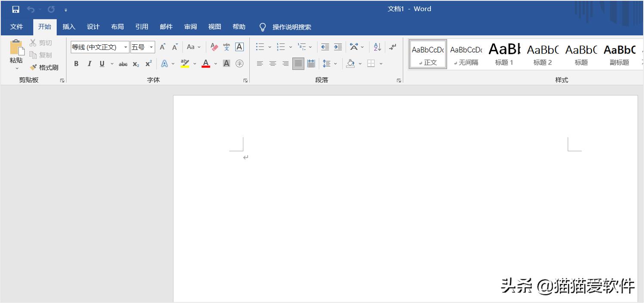The image size is (644, 303).
Task: Click the sort (排序) icon
Action: (376, 46)
